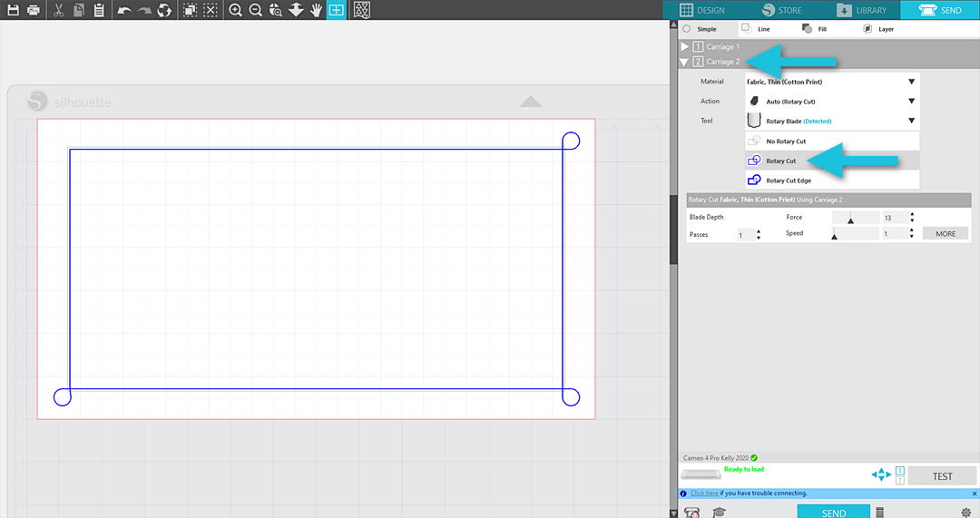Click the Save icon in the toolbar
Viewport: 980px width, 518px height.
(x=13, y=10)
